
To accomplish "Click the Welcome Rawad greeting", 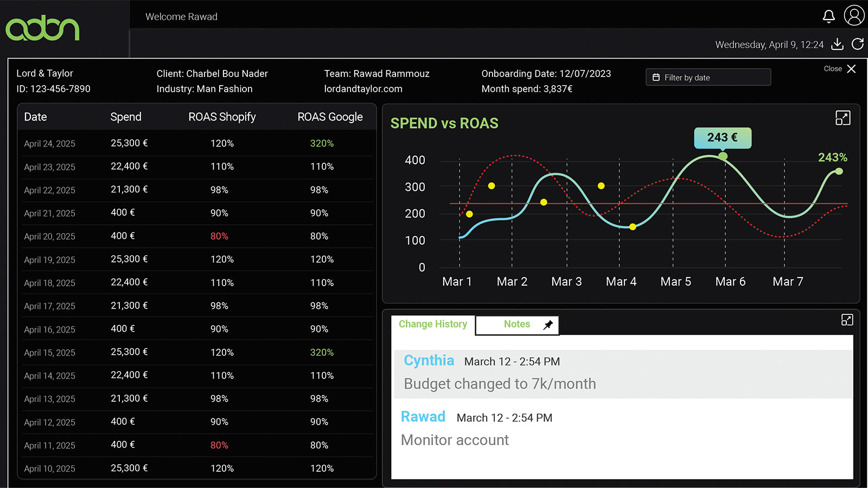I will [x=181, y=17].
